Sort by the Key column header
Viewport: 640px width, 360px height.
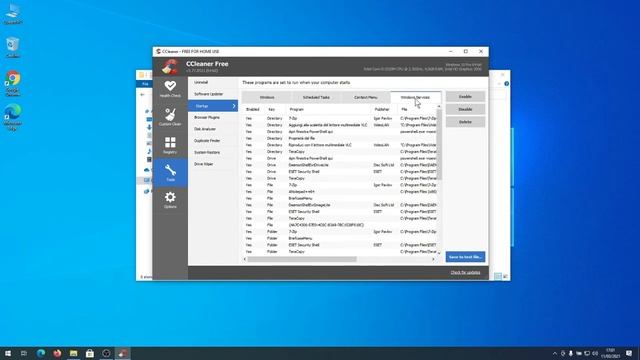point(275,109)
